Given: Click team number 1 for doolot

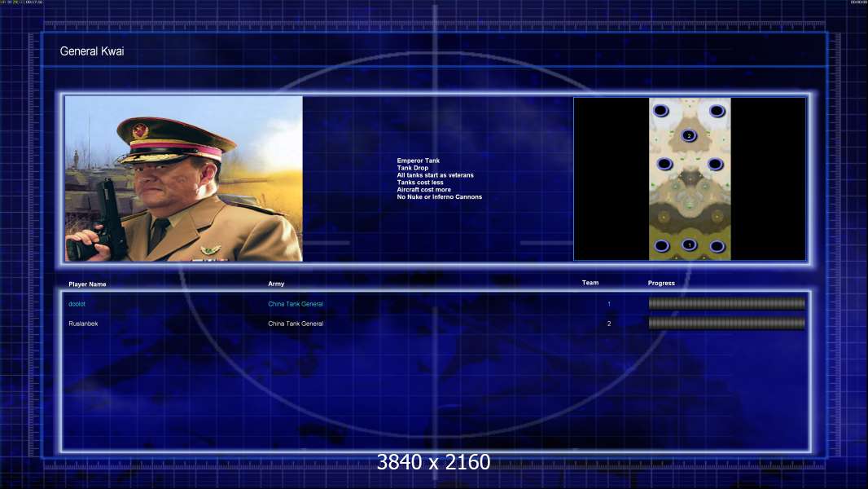Looking at the screenshot, I should coord(609,304).
